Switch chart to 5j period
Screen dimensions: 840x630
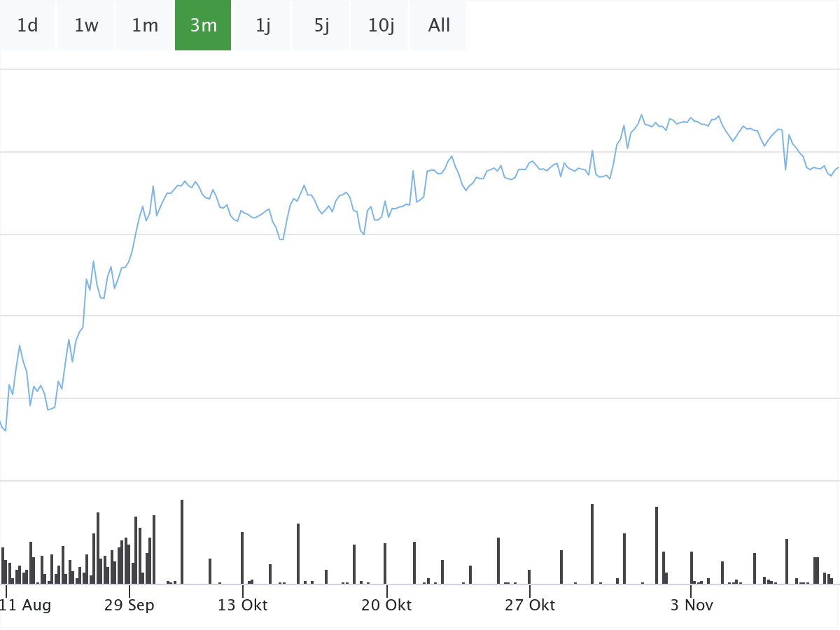point(321,26)
